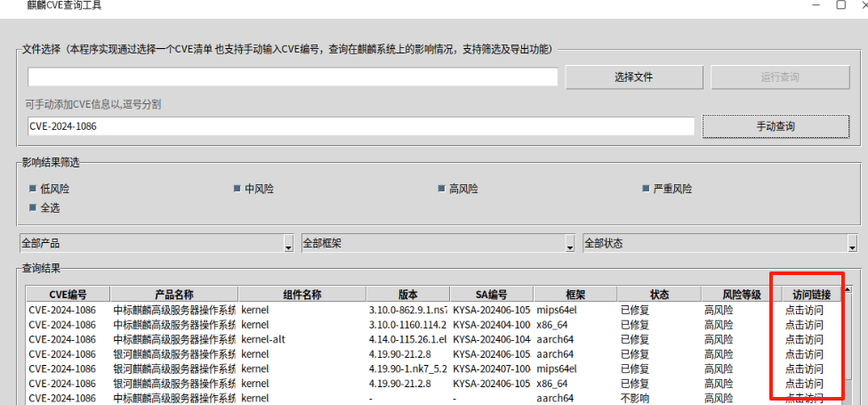
Task: Click the results table scroll-up arrow
Action: click(848, 290)
